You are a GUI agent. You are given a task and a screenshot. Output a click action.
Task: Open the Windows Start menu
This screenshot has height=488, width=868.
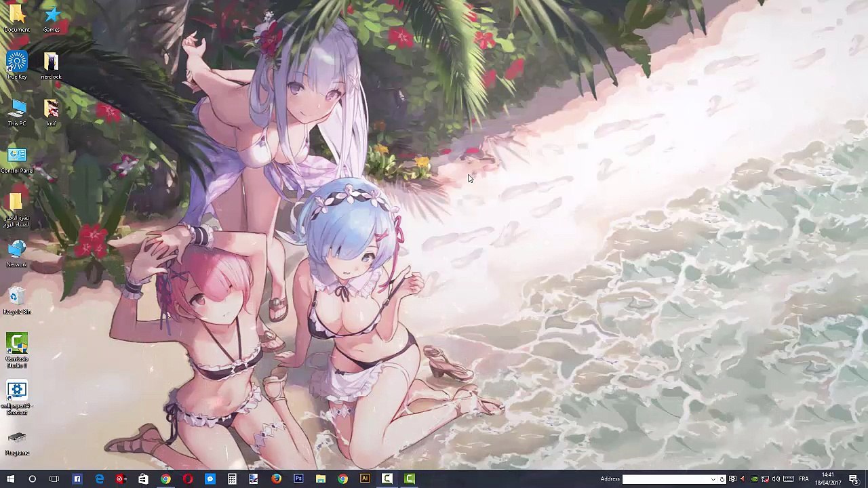[x=10, y=479]
